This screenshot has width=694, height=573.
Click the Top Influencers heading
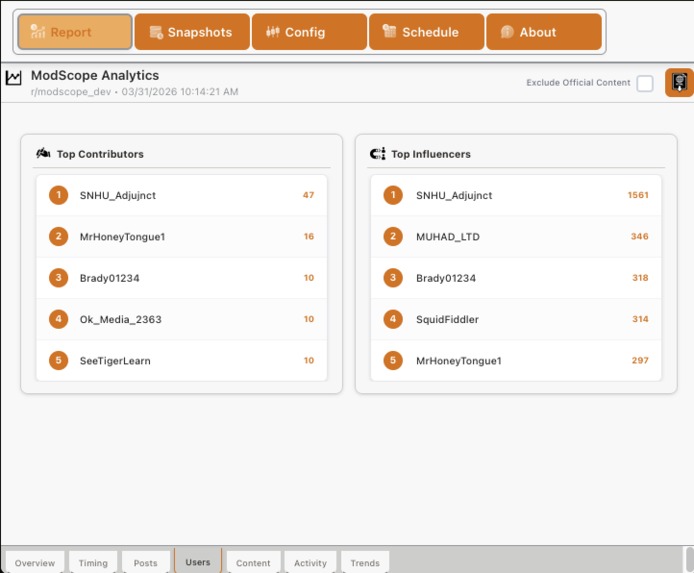click(x=431, y=154)
